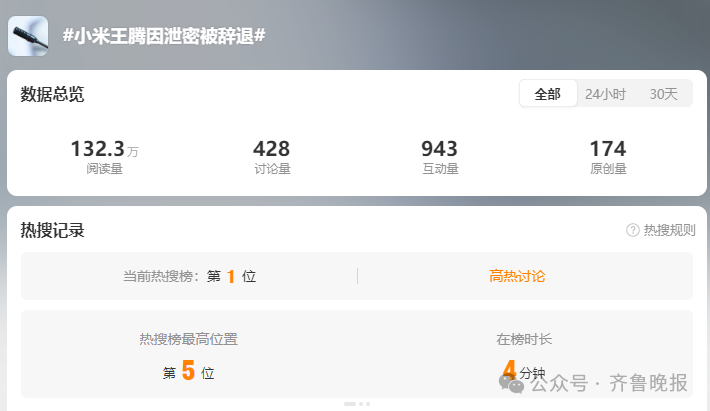Click the 132.3万 阅读量 statistic

click(105, 156)
